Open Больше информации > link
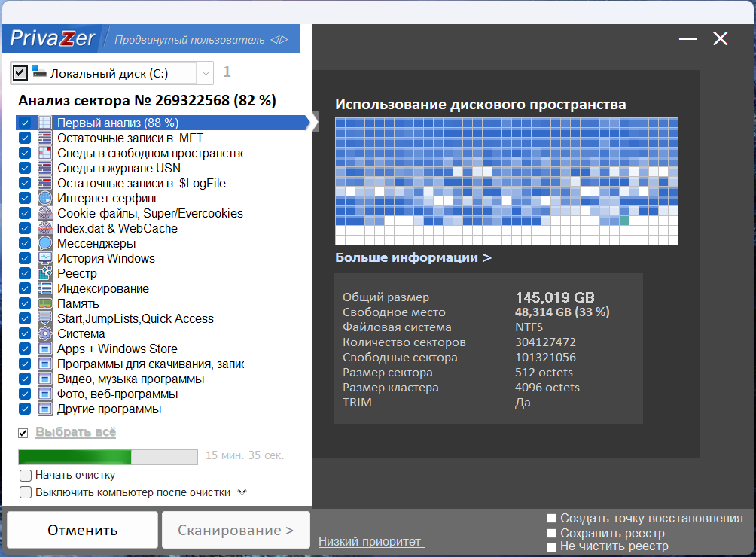The image size is (756, 557). pos(413,257)
